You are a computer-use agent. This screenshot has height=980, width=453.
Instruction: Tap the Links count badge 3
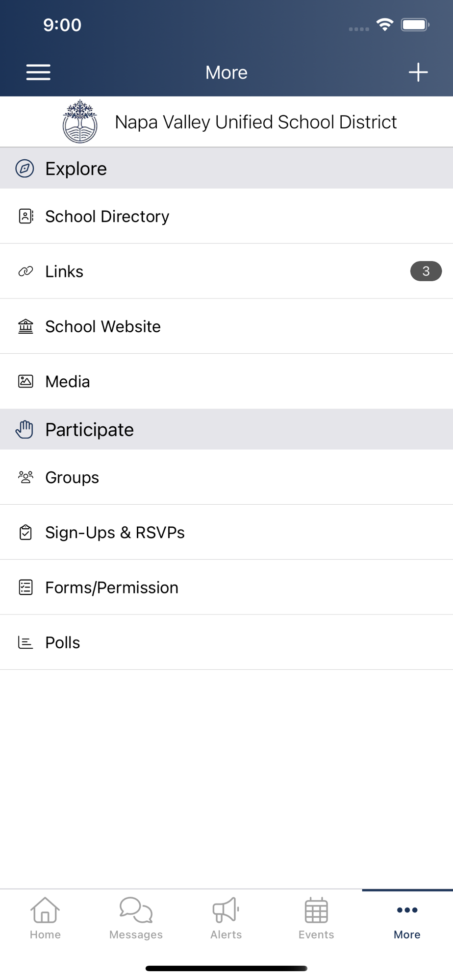426,271
